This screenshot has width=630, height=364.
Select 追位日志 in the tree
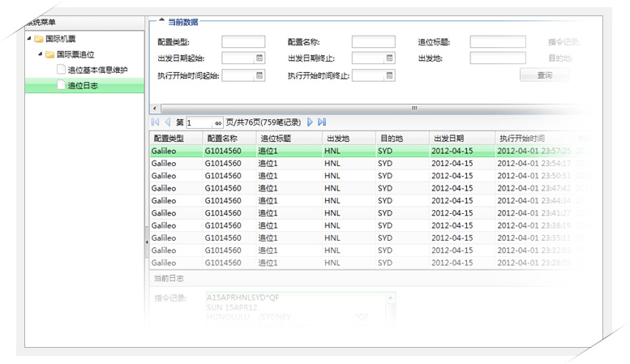(x=83, y=86)
